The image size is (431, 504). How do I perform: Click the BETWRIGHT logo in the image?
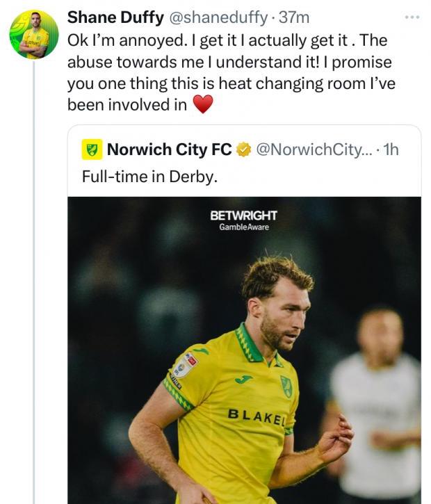[243, 216]
